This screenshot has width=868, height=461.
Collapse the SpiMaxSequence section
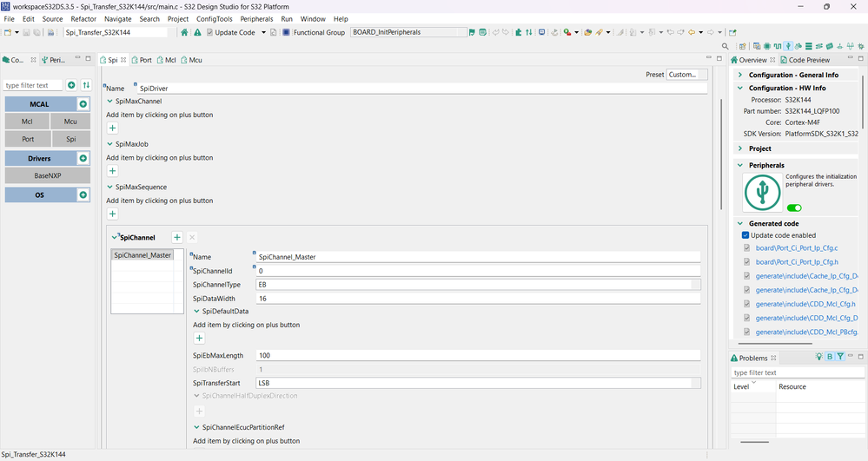[x=109, y=187]
